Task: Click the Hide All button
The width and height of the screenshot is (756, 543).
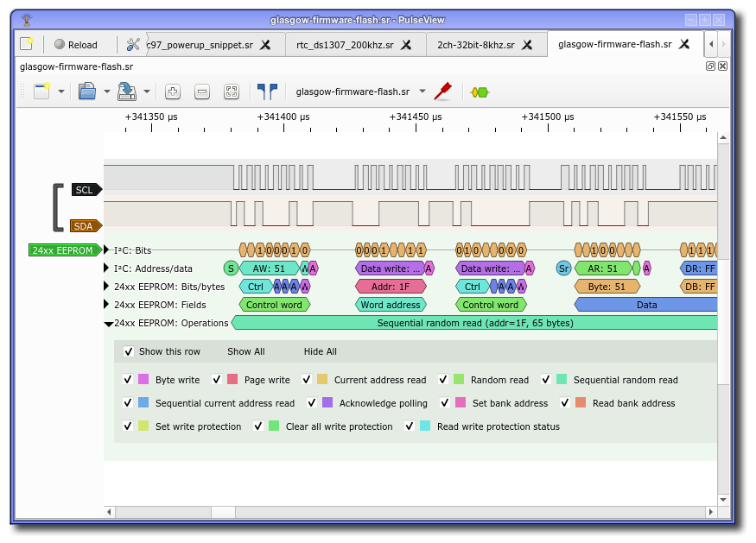Action: click(321, 351)
